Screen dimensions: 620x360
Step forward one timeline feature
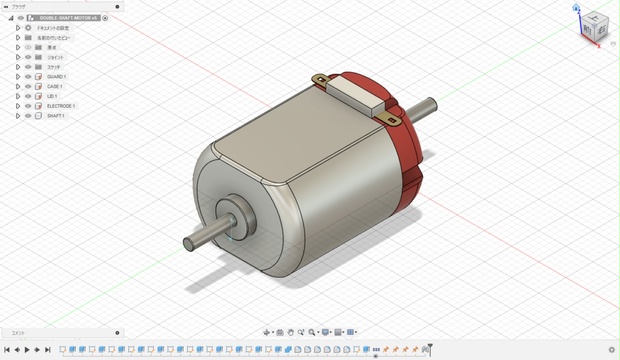[37, 350]
